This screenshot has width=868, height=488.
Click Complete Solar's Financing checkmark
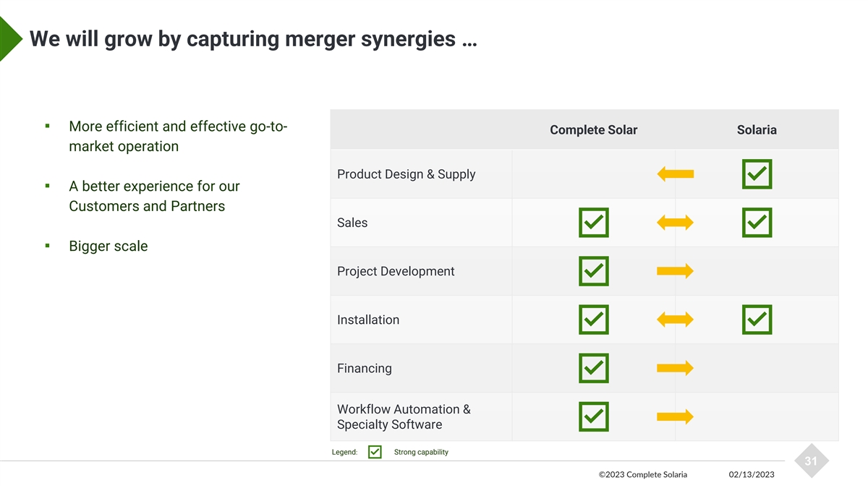click(x=593, y=368)
